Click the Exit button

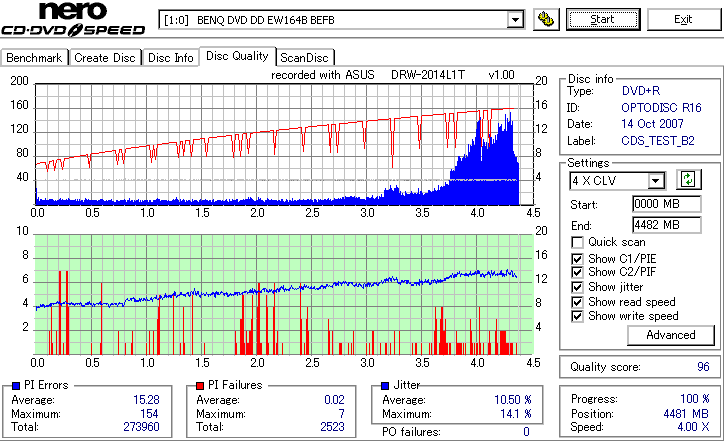tap(683, 19)
